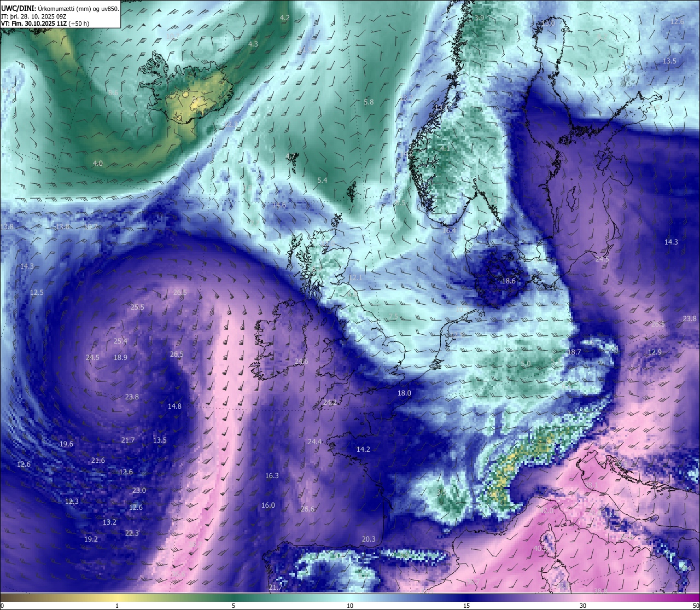This screenshot has width=700, height=610.
Task: Click the 5.0 value over Germany
Action: [x=526, y=363]
